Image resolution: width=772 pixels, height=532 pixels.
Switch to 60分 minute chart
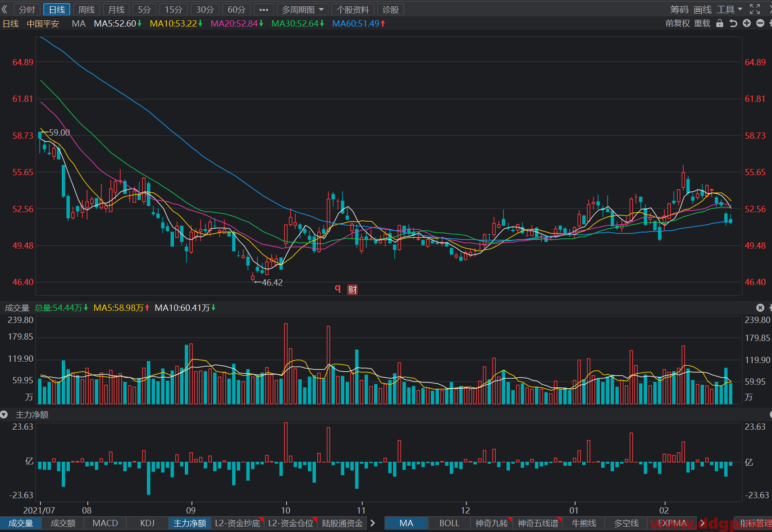(x=237, y=9)
